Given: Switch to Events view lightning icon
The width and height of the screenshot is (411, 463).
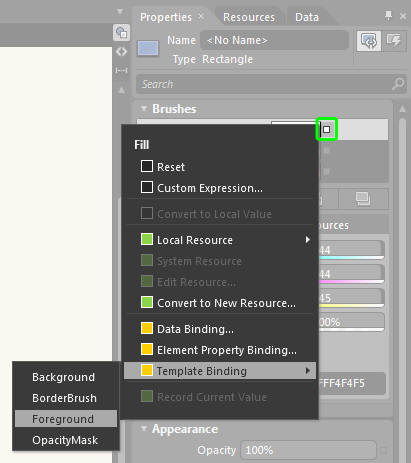Looking at the screenshot, I should [x=394, y=41].
